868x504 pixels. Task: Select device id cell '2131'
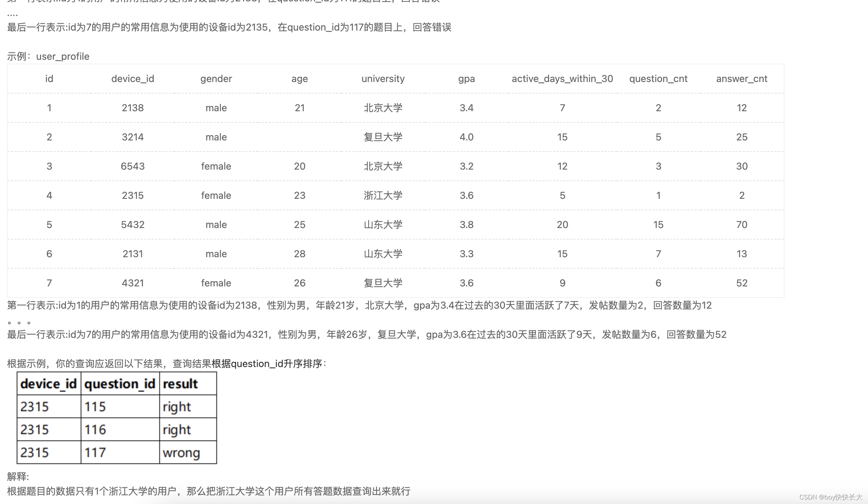132,254
